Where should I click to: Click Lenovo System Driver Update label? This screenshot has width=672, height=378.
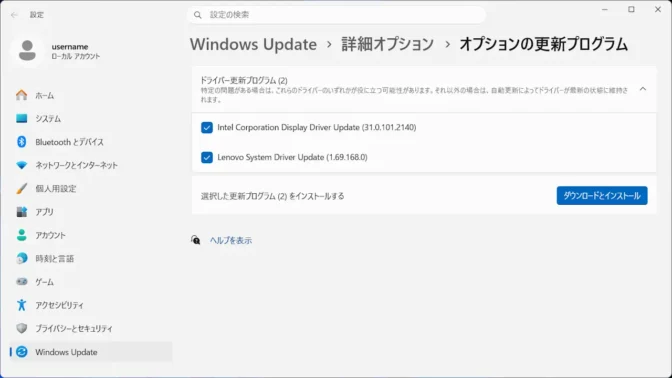[292, 157]
